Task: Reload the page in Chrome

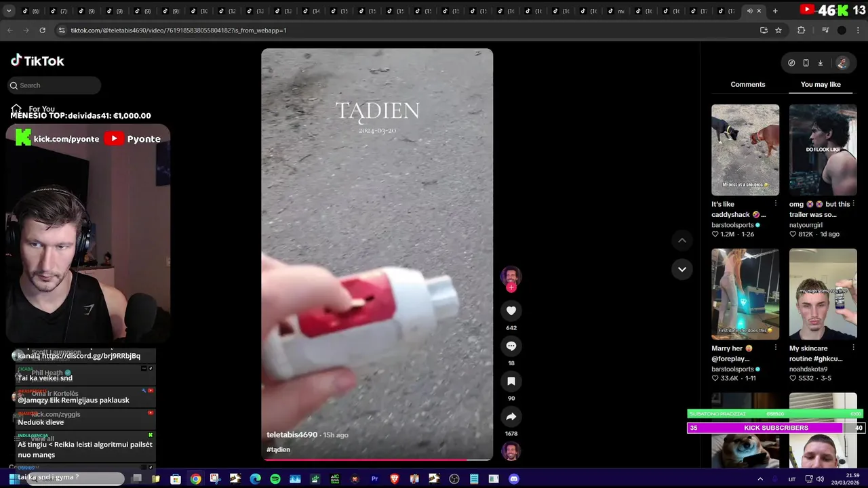Action: click(x=42, y=30)
